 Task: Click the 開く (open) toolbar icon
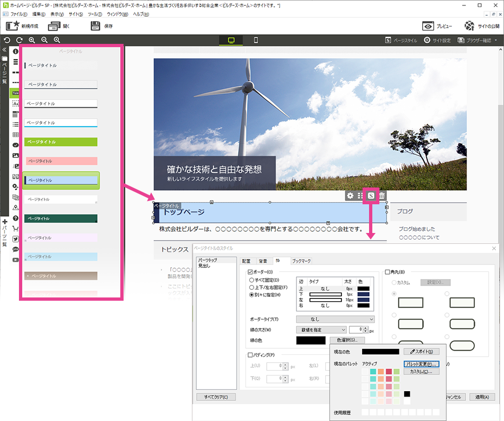[x=54, y=26]
